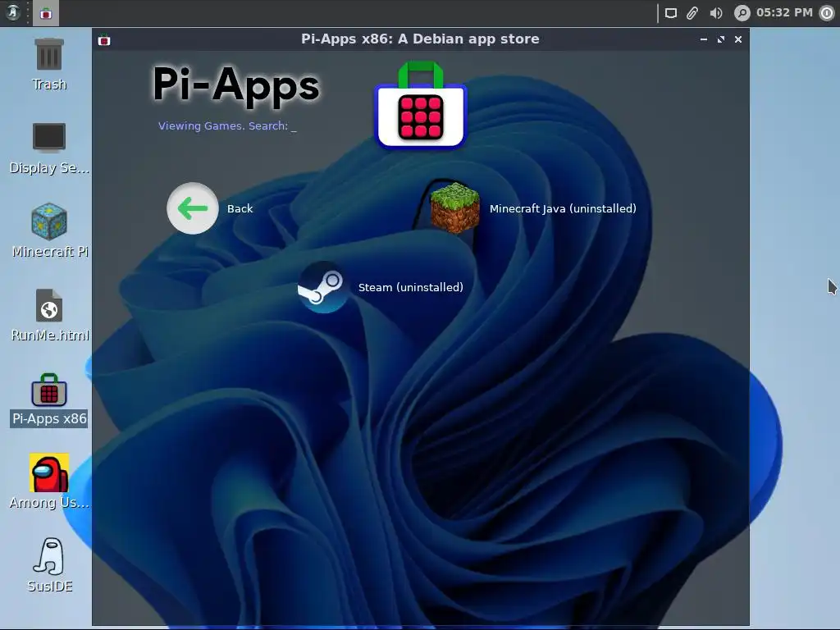840x630 pixels.
Task: Open the power button in top panel
Action: (x=827, y=13)
